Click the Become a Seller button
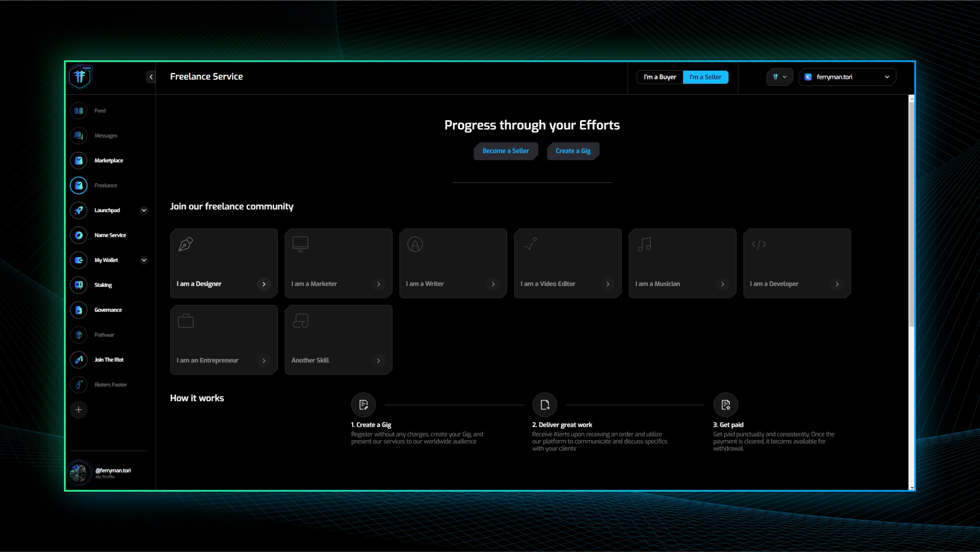 tap(506, 151)
